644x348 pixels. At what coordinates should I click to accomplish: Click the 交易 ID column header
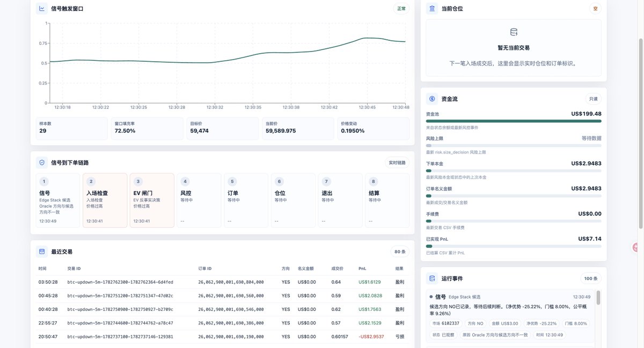pos(74,268)
